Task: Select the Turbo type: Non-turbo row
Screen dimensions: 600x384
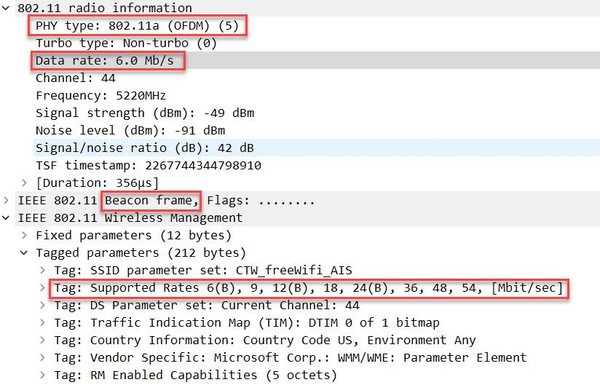Action: pos(126,43)
